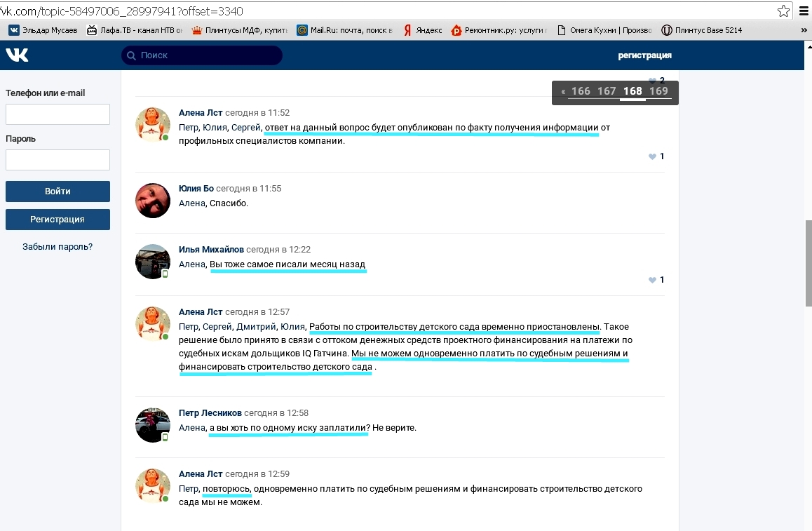
Task: Open the Забыли пароль? link
Action: pos(57,247)
